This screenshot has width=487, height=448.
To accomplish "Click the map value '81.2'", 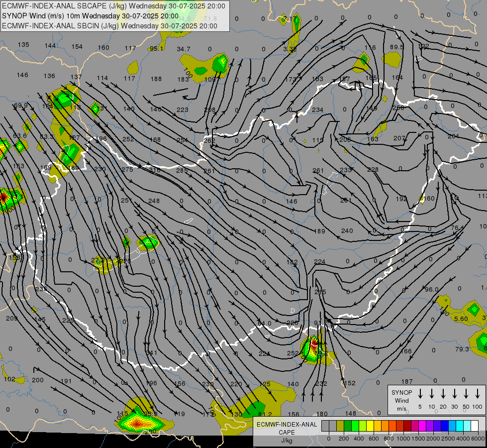I will 265,414.
